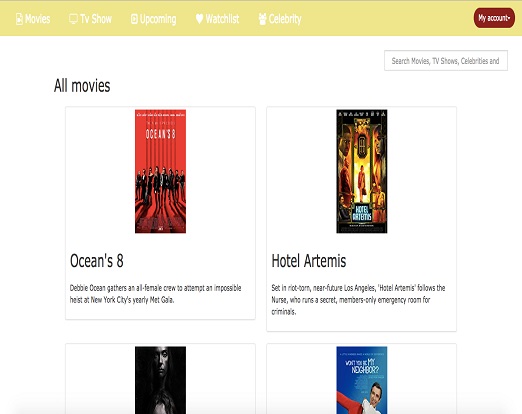View the Watchlist page
The height and width of the screenshot is (414, 522).
(x=217, y=19)
